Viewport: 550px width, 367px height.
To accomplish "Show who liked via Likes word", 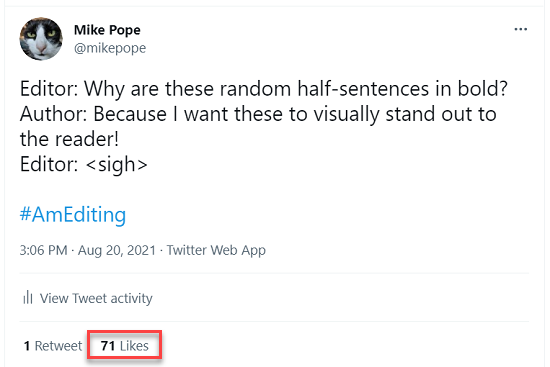I will 134,346.
